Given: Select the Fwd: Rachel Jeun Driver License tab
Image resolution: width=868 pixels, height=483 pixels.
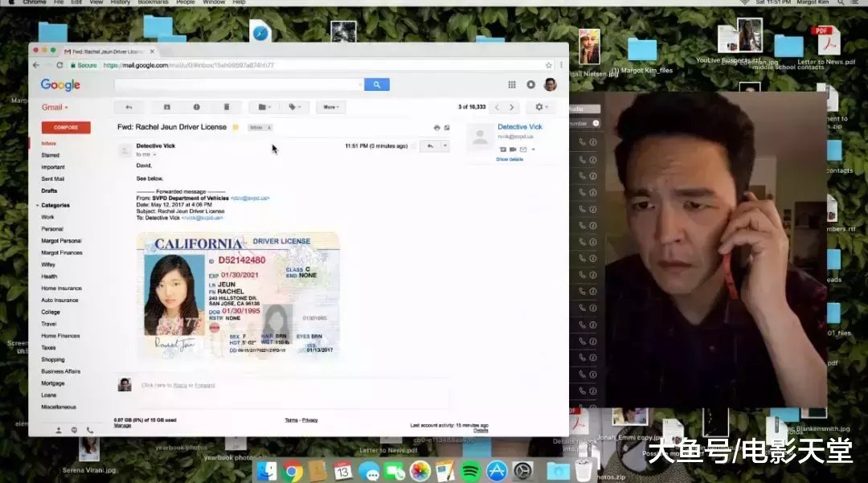Looking at the screenshot, I should (x=109, y=51).
